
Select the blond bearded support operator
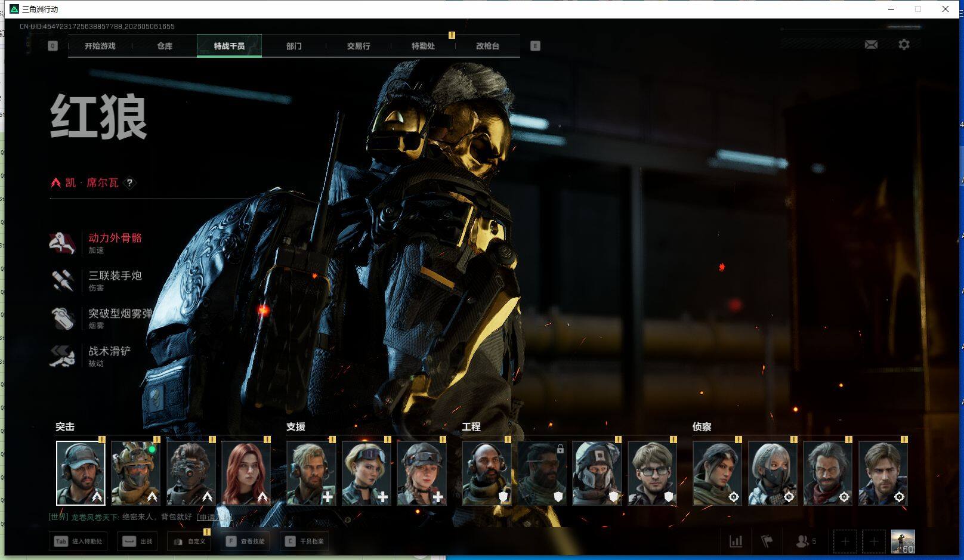pos(311,473)
